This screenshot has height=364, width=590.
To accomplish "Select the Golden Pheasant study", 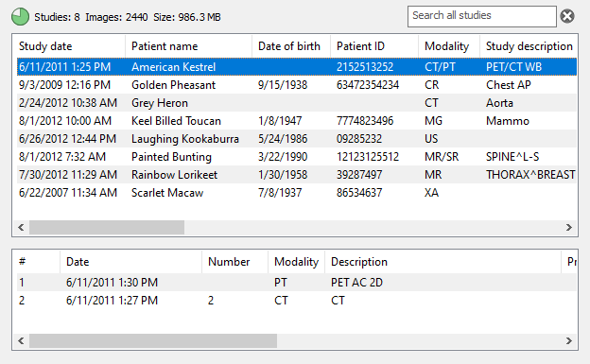I will (x=297, y=85).
